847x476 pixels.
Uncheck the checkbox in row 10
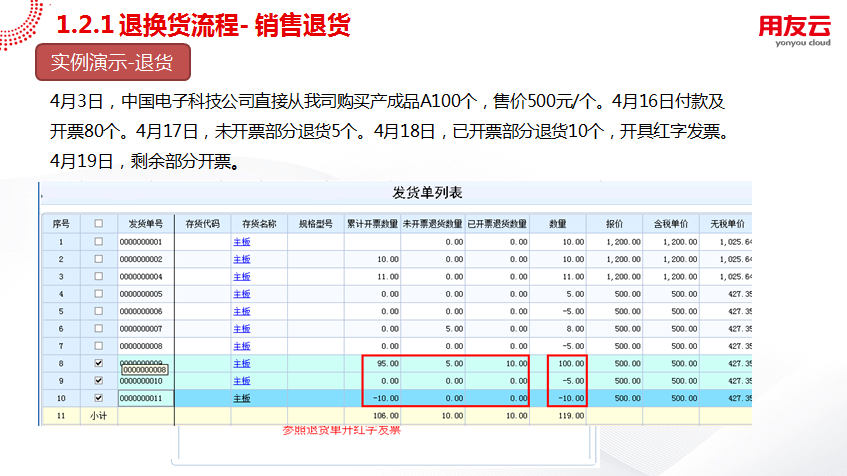pos(98,398)
